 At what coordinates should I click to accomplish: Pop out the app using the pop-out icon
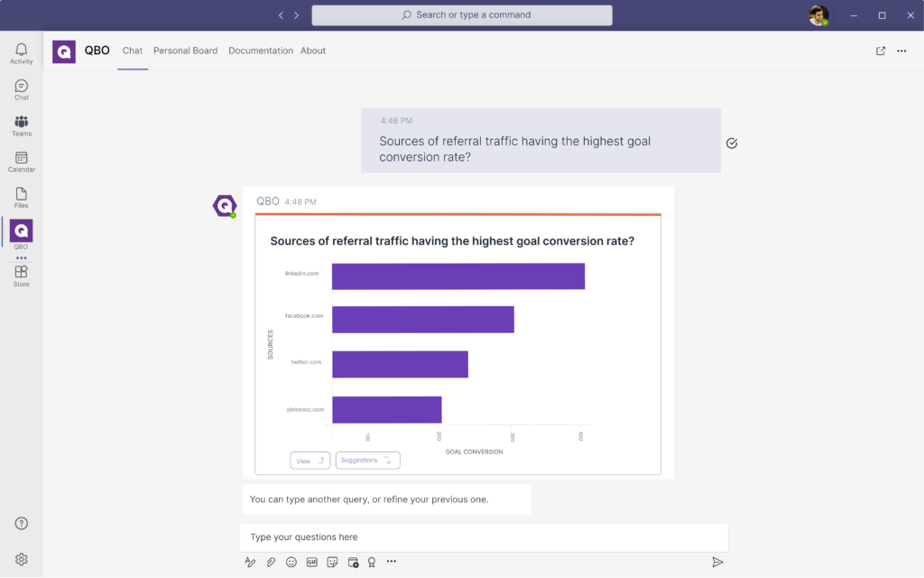point(881,51)
